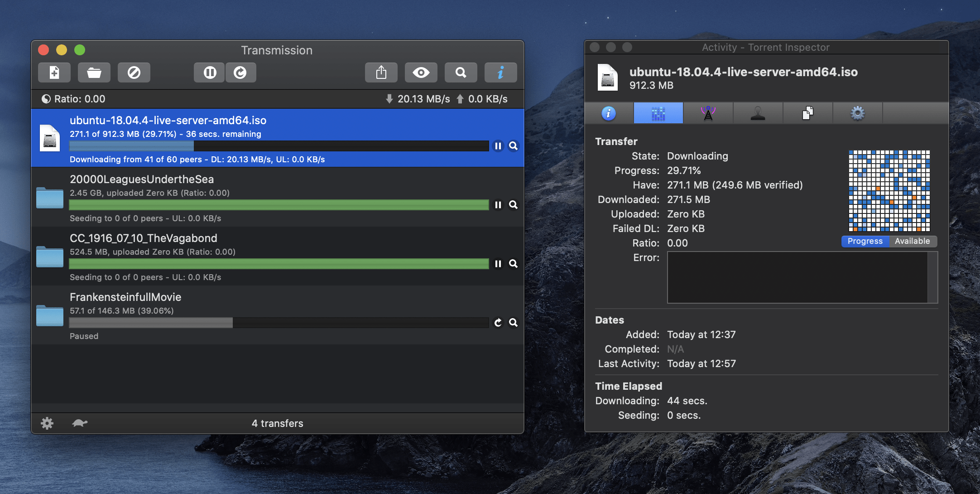
Task: Resume the paused FrankensteinfullMovie transfer
Action: 498,323
